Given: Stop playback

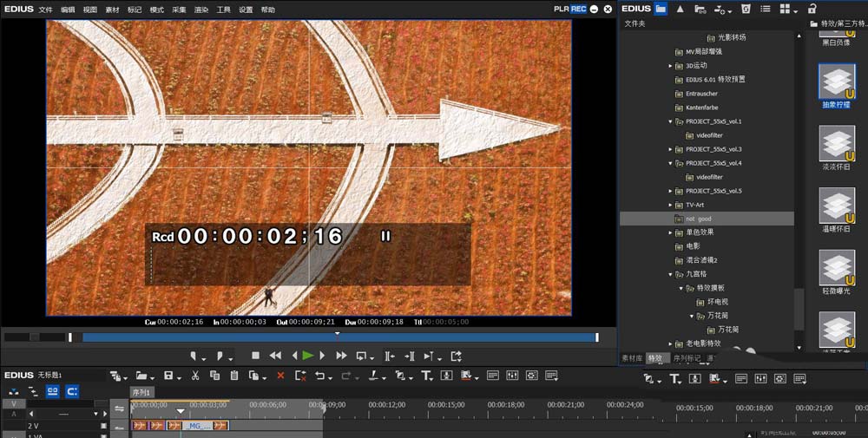Looking at the screenshot, I should pos(255,356).
